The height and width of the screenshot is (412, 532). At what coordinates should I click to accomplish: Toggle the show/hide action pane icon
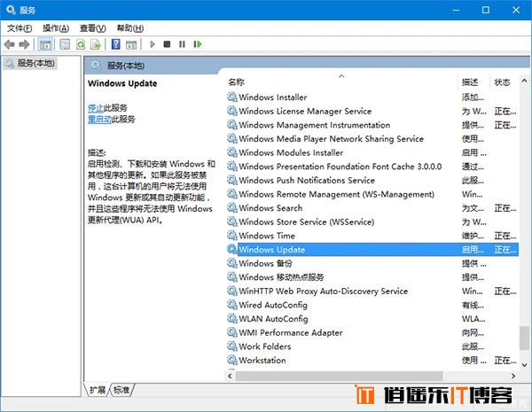pos(131,44)
